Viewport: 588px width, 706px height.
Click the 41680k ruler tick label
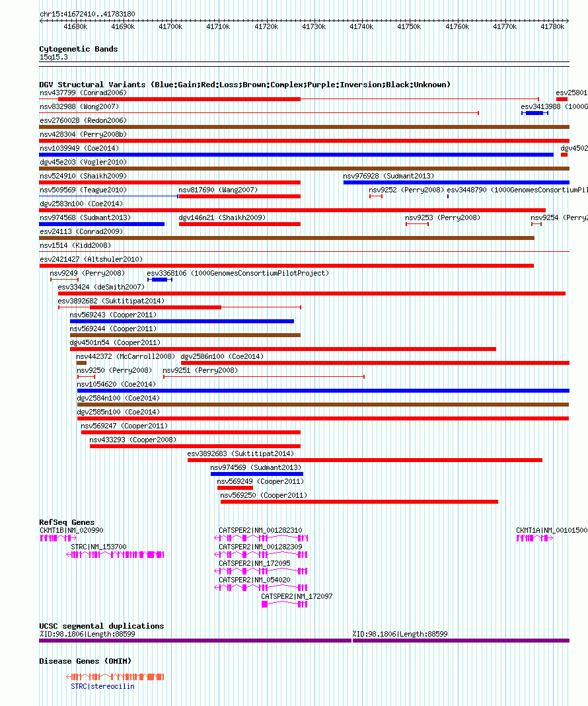click(75, 27)
